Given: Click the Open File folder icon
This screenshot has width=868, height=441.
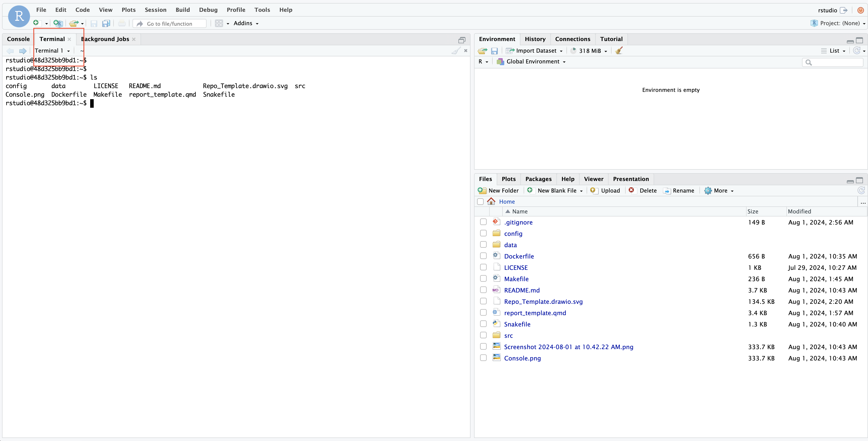Looking at the screenshot, I should point(74,23).
